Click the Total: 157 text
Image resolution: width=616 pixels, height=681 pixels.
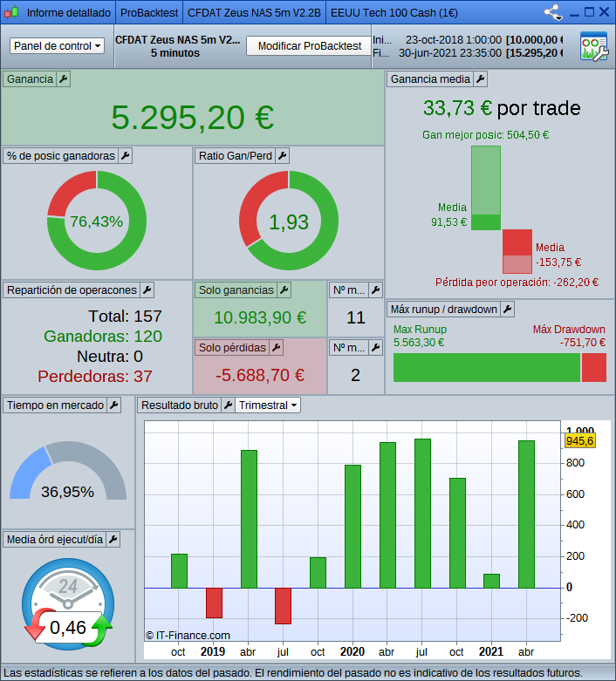(x=125, y=317)
